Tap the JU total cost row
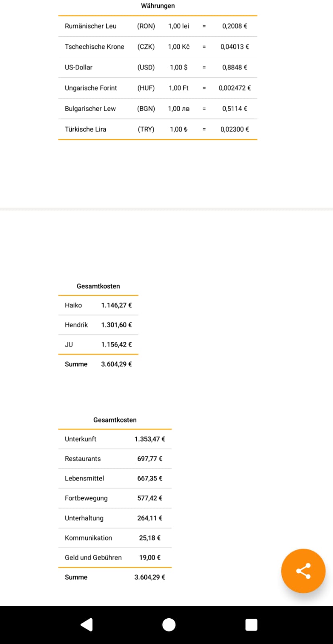 pos(98,345)
